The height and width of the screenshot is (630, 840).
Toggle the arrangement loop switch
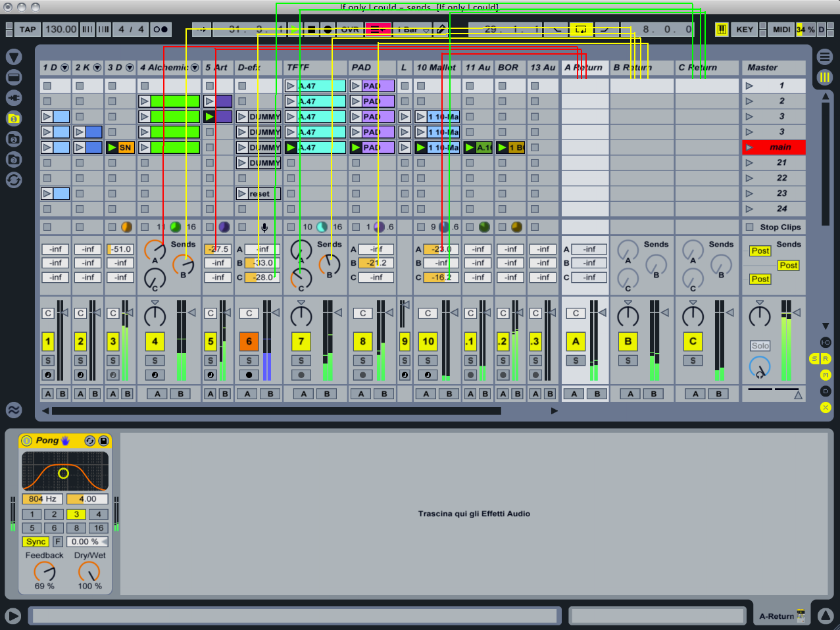(x=581, y=30)
